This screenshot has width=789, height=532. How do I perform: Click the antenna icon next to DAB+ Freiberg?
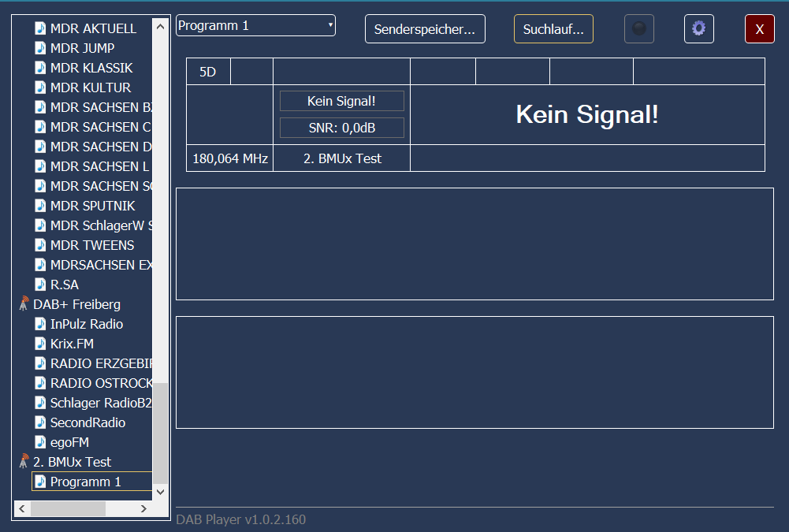[x=24, y=304]
